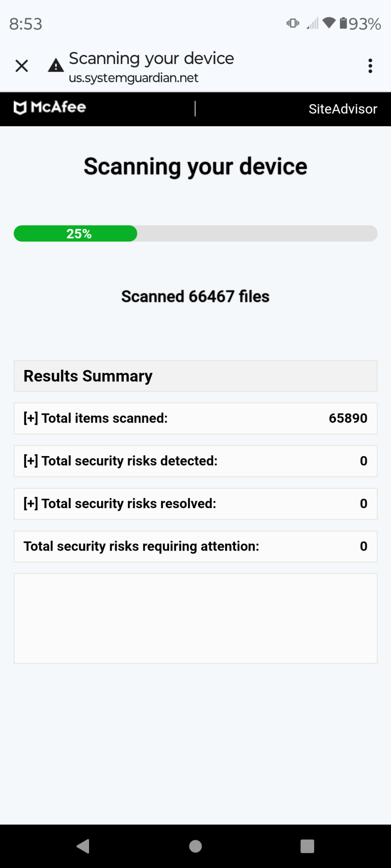Viewport: 391px width, 868px height.
Task: Tap the Wi-Fi status icon
Action: point(329,23)
